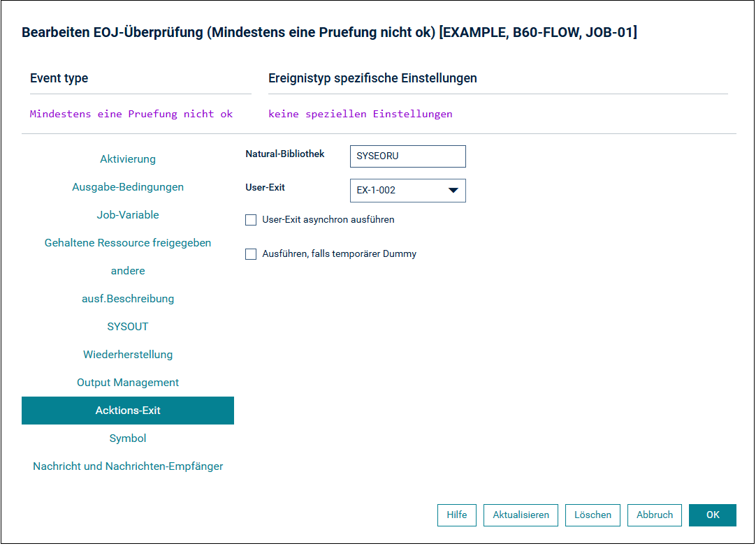This screenshot has height=546, width=756.
Task: Click the 'Event type' heading
Action: [x=59, y=79]
